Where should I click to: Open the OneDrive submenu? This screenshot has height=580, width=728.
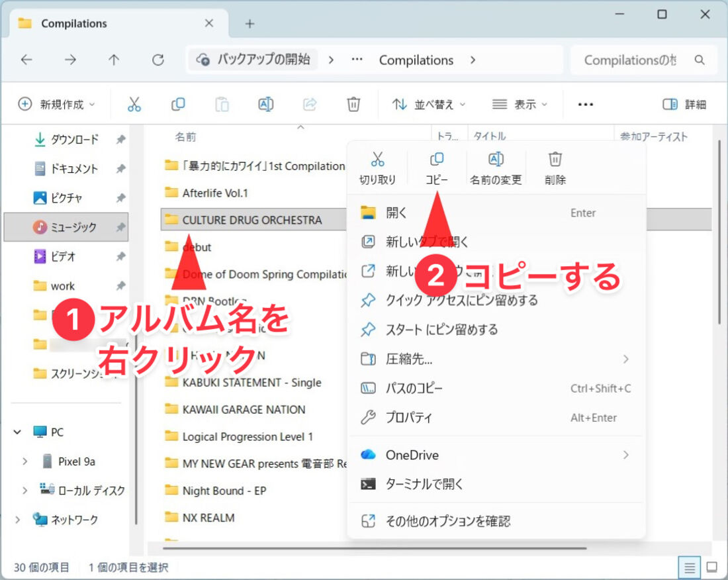(496, 455)
